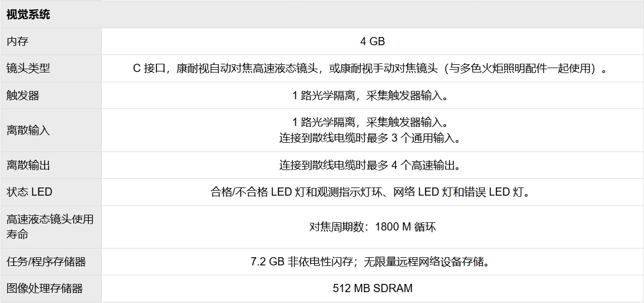Click the 4 GB memory value
Viewport: 644px width, 303px height.
[x=373, y=41]
